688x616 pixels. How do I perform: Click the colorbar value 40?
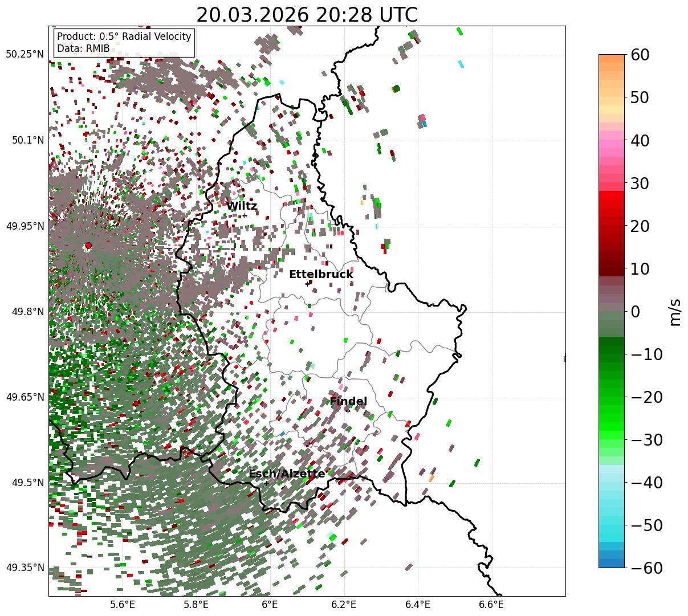(640, 140)
